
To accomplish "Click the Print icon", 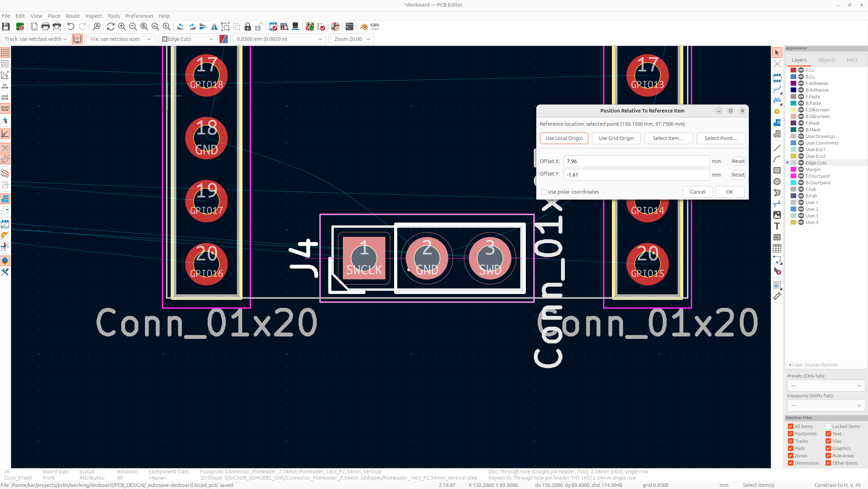I will [x=45, y=26].
